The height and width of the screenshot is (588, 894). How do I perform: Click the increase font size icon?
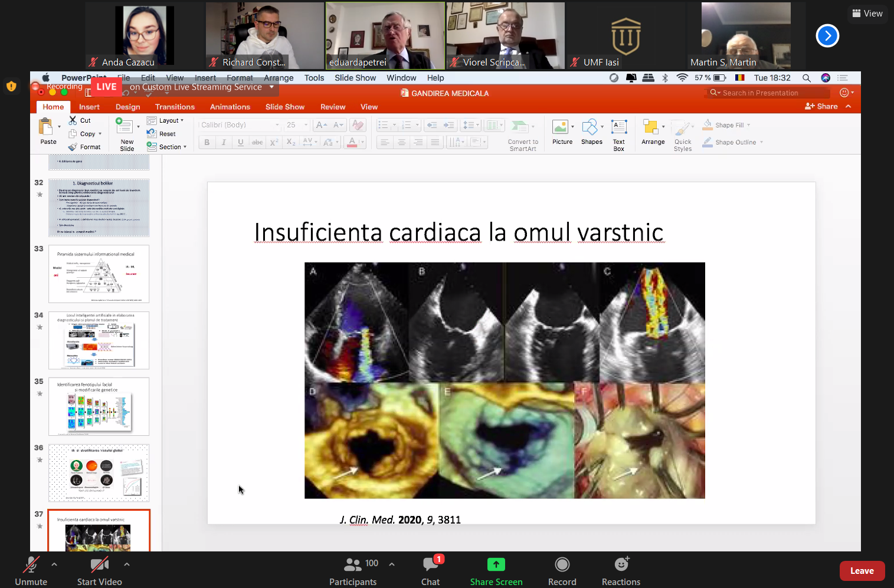pyautogui.click(x=321, y=125)
